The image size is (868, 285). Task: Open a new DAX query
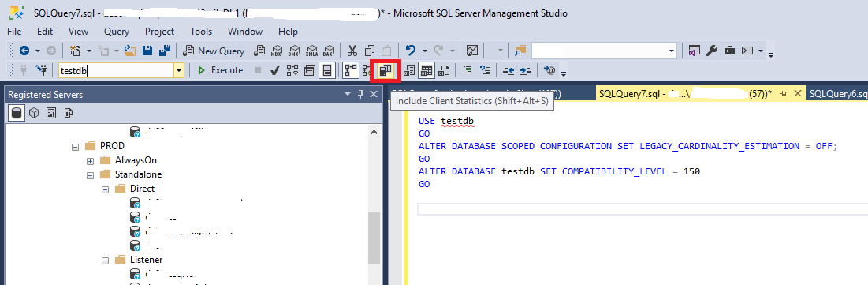pos(330,51)
